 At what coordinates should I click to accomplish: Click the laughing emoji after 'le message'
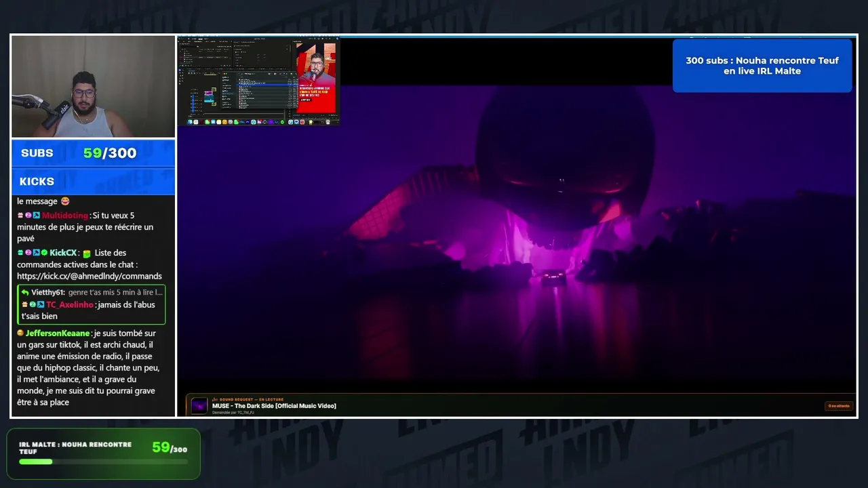(x=65, y=201)
